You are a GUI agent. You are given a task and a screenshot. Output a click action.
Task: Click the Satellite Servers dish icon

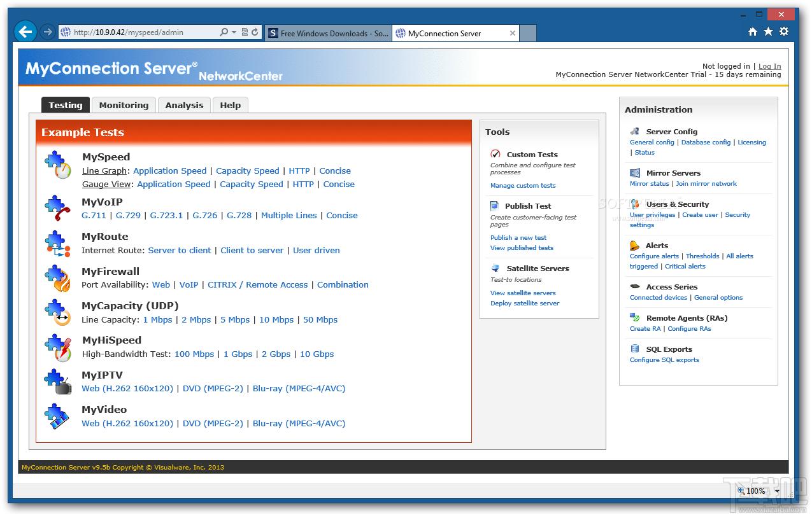pos(495,268)
